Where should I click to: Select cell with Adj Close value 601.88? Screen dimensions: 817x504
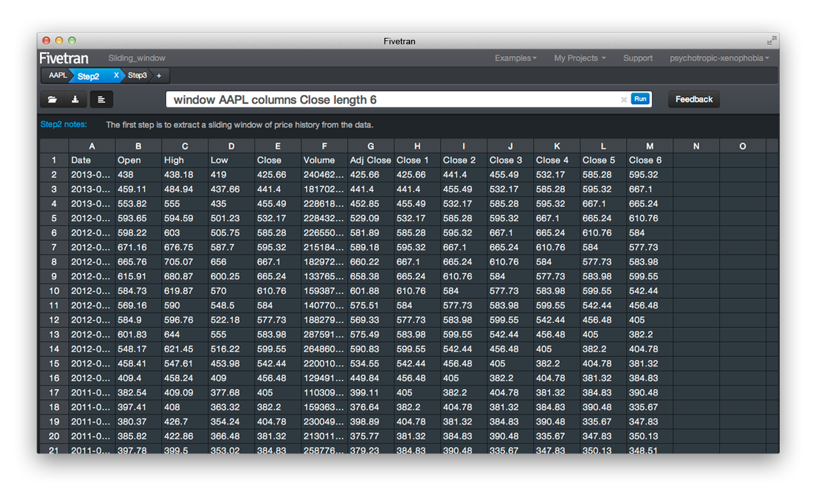pos(370,291)
